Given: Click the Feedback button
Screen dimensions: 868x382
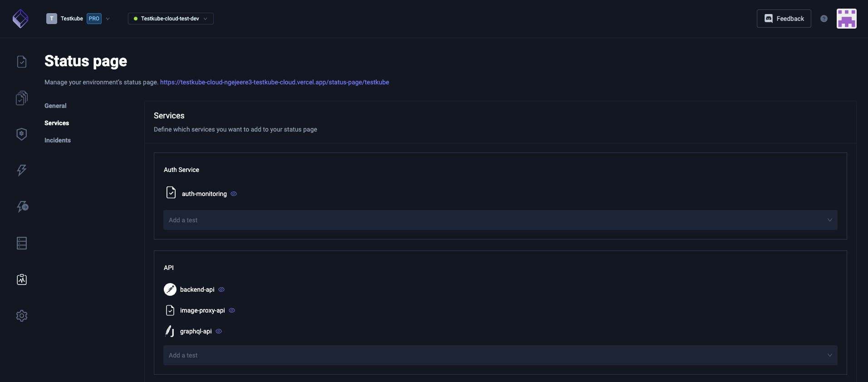Looking at the screenshot, I should coord(784,19).
